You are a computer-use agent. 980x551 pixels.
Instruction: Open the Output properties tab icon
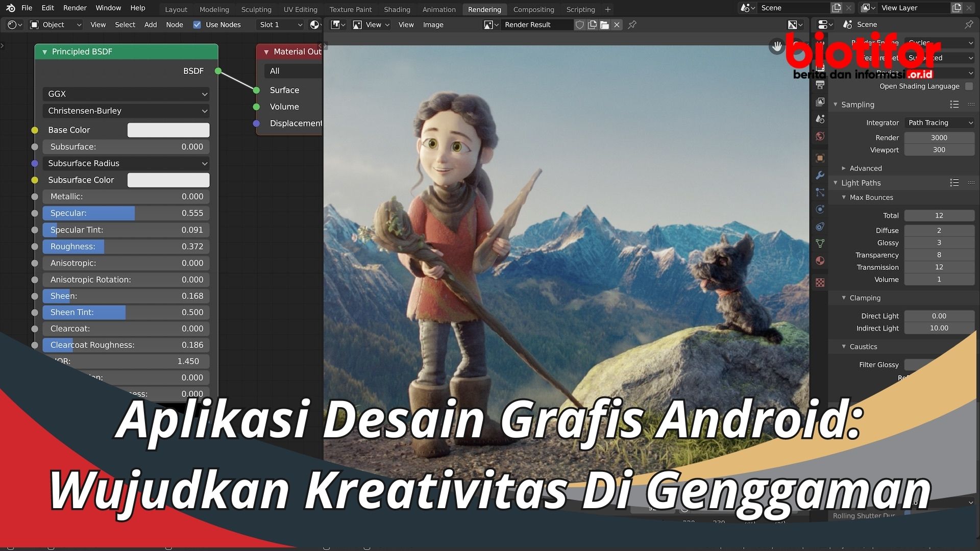tap(820, 85)
